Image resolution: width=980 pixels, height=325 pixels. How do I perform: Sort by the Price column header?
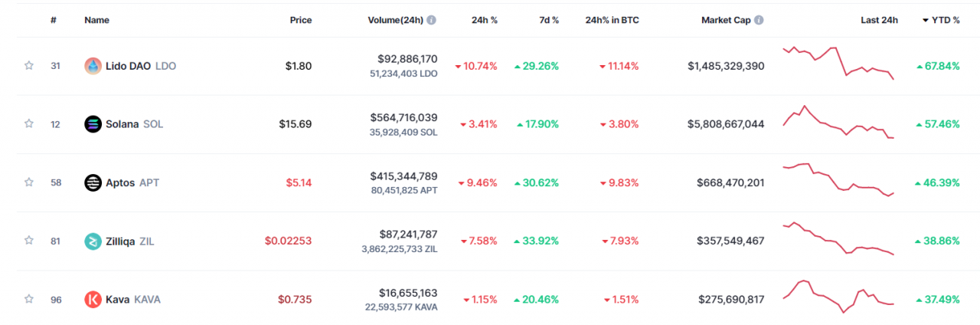[x=301, y=20]
